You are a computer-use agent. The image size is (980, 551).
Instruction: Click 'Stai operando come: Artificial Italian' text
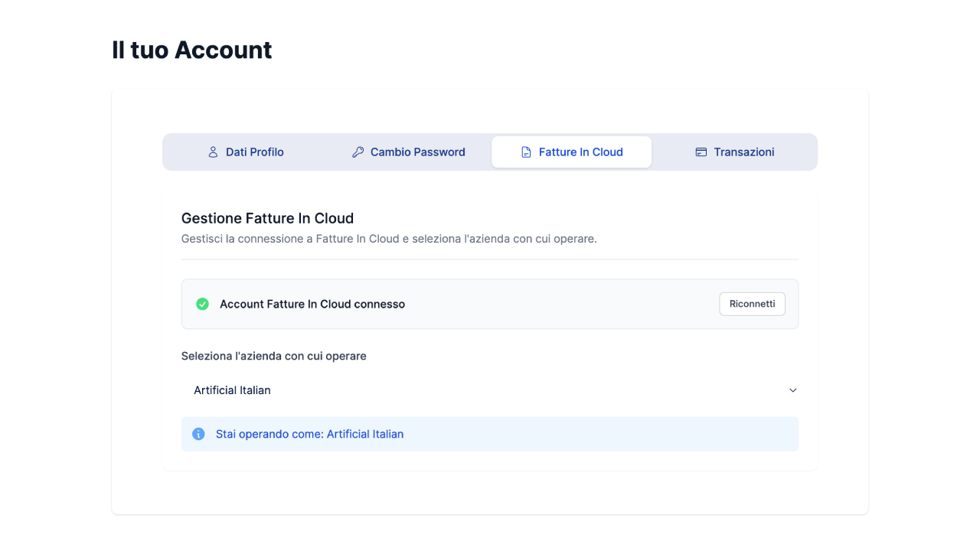click(309, 434)
